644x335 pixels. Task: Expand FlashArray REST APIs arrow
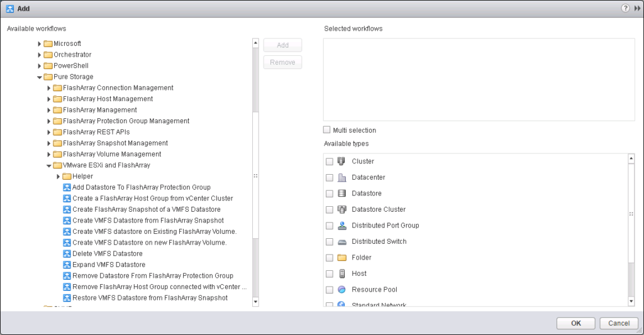click(x=49, y=132)
